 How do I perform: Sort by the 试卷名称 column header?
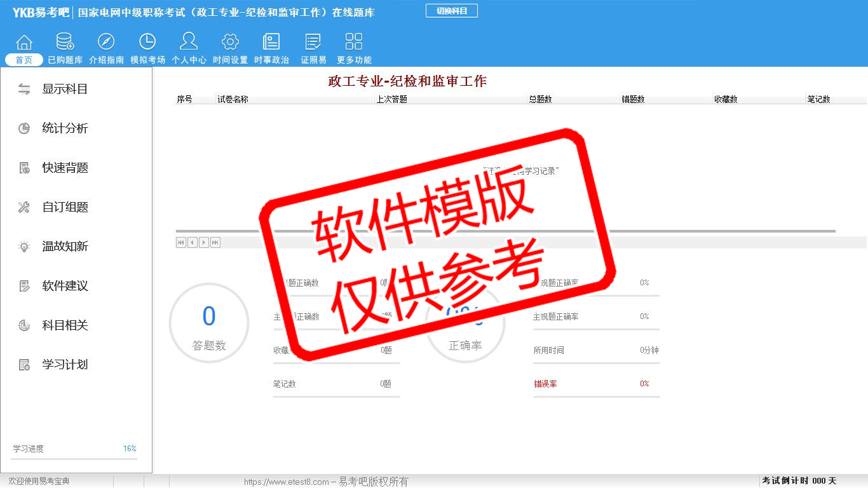(233, 99)
